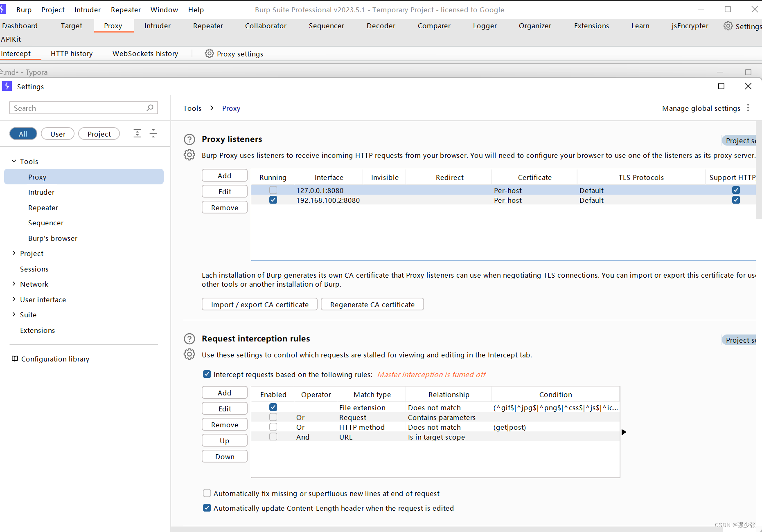Collapse the Tools tree node
The width and height of the screenshot is (762, 532).
pos(14,161)
